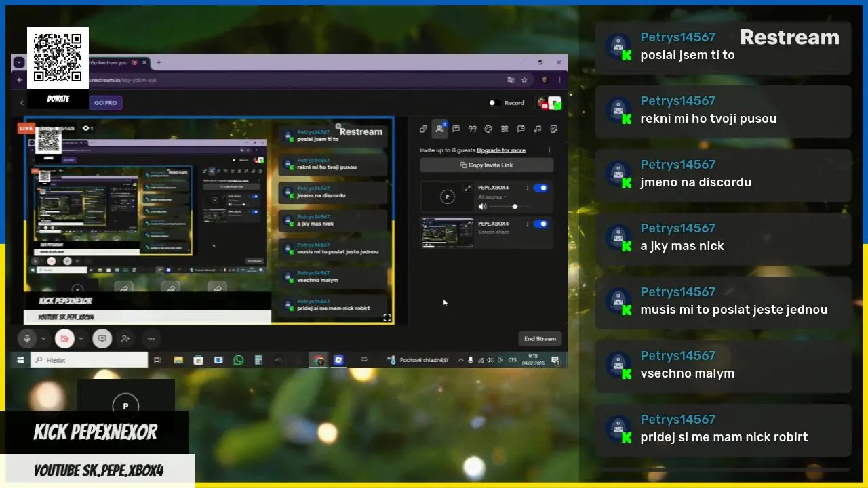Open the QR code panel icon

505,129
